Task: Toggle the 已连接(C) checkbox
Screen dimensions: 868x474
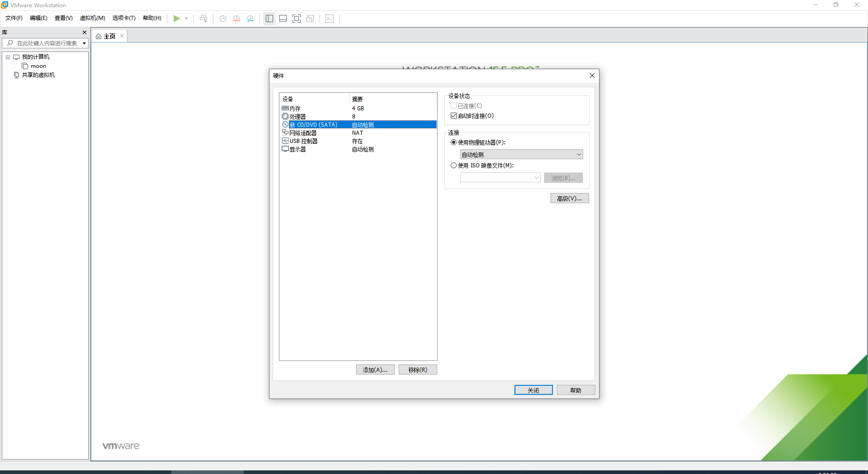Action: point(453,106)
